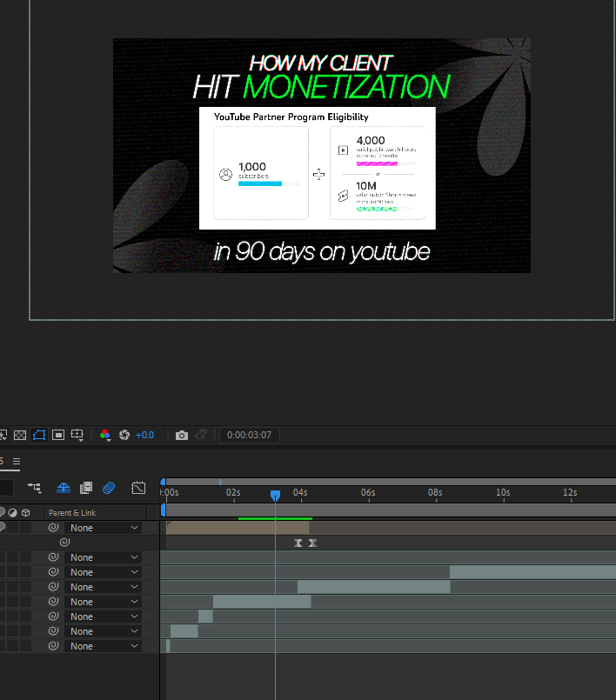Select the second hourglass keyframe
616x700 pixels.
click(x=312, y=543)
